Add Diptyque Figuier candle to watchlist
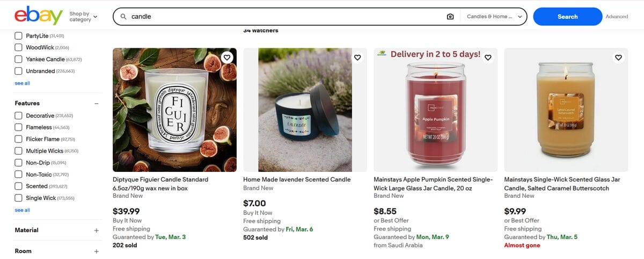Image resolution: width=644 pixels, height=259 pixels. 227,57
